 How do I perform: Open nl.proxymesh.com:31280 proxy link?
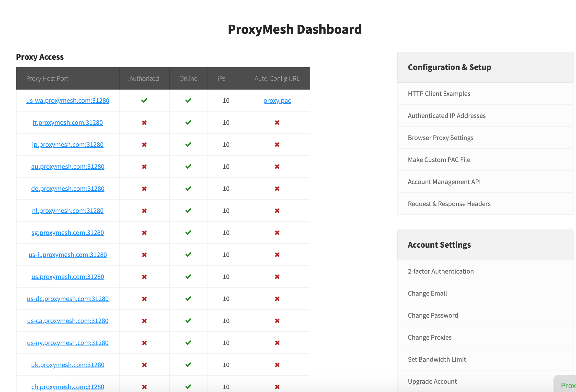coord(68,211)
